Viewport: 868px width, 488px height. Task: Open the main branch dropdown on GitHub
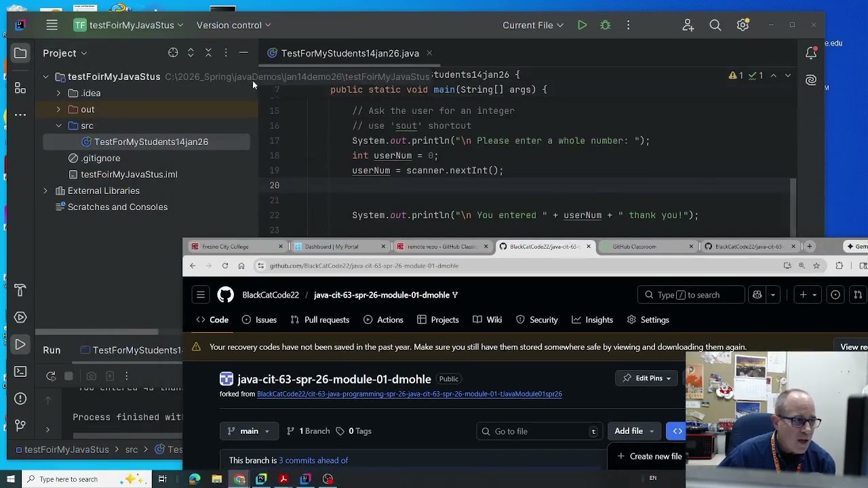(249, 431)
